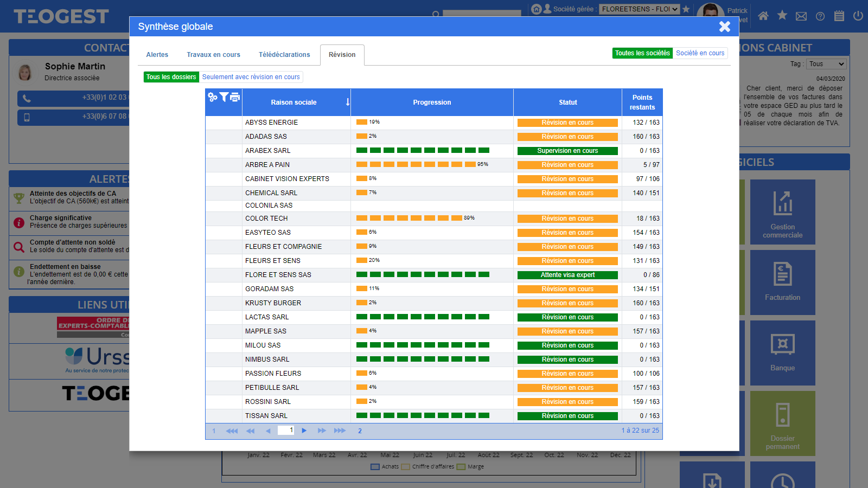Screen dimensions: 868x488
Task: Open the Télédéclarations tab
Action: pyautogui.click(x=284, y=55)
